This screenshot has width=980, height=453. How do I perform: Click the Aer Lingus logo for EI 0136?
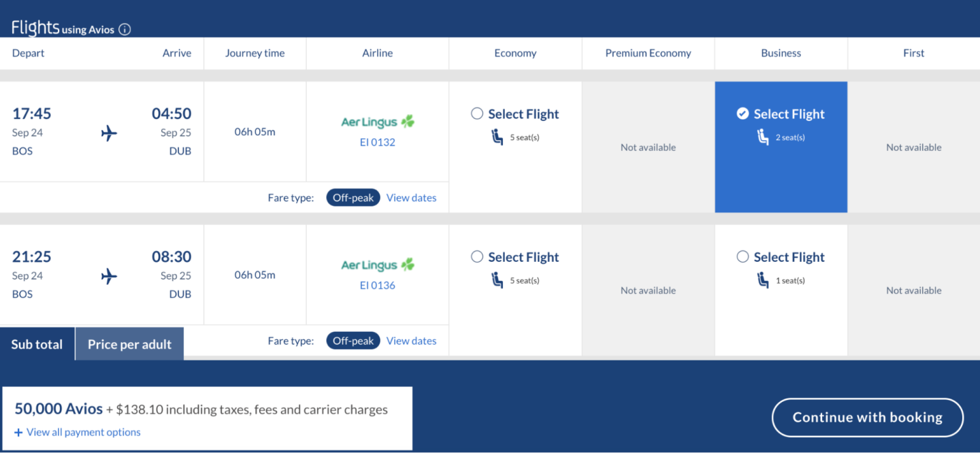point(378,265)
